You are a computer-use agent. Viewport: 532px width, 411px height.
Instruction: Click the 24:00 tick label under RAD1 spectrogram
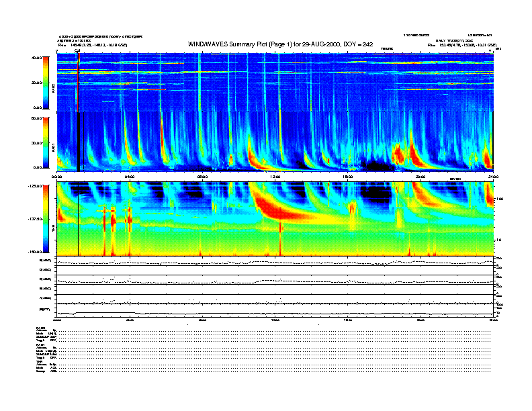[493, 177]
